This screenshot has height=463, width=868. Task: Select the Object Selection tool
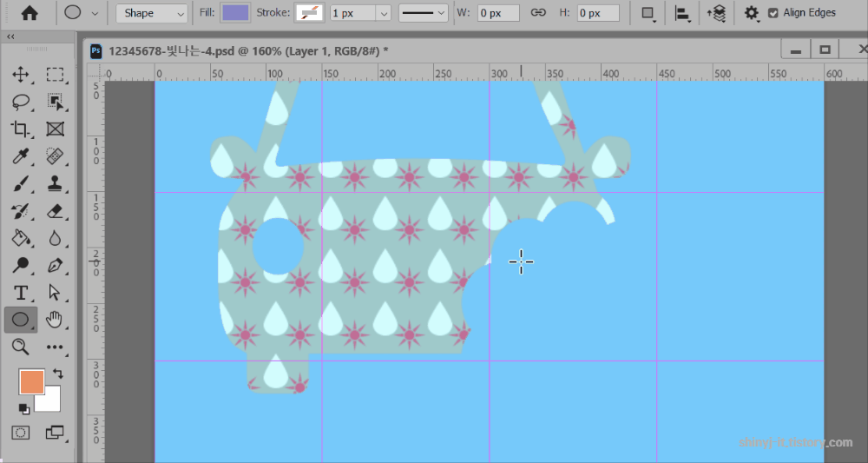[x=55, y=102]
